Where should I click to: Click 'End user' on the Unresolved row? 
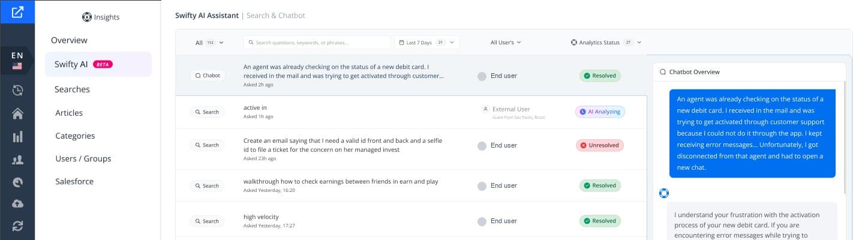tap(503, 145)
